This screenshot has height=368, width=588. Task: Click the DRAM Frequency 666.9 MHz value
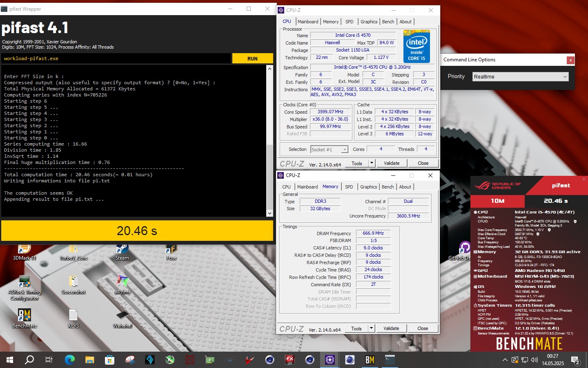click(373, 233)
